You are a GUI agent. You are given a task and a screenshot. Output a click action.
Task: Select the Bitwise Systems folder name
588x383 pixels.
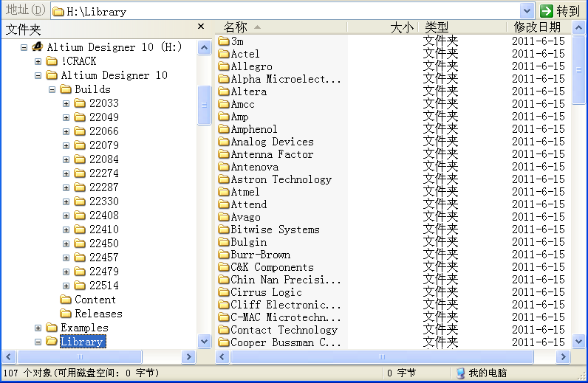(276, 230)
